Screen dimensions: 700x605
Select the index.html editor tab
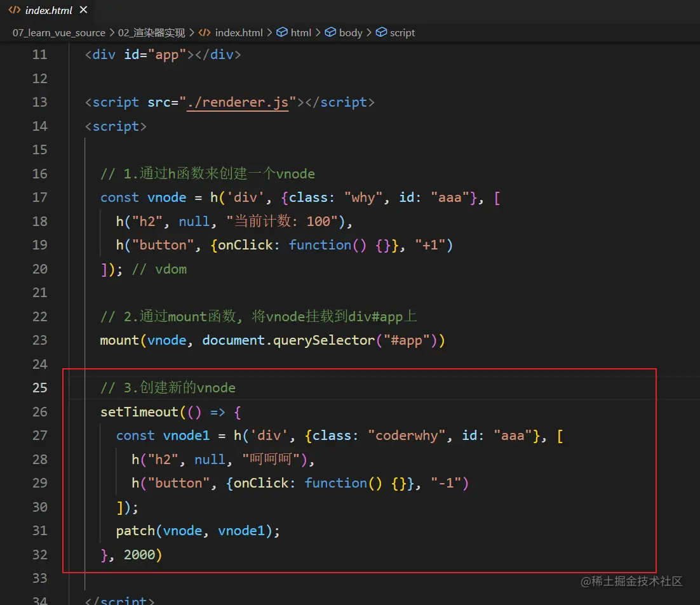coord(48,10)
